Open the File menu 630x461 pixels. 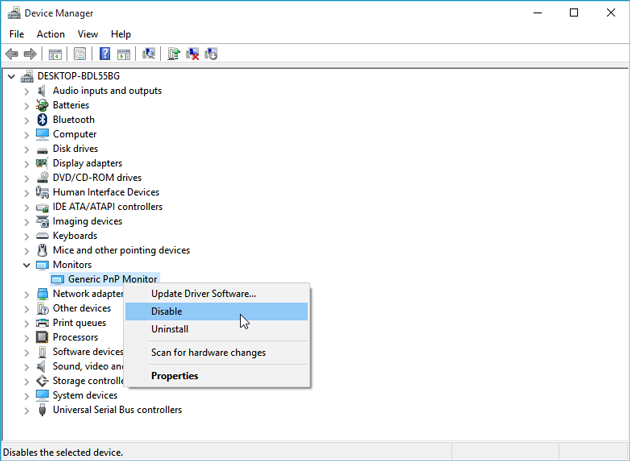pos(16,34)
